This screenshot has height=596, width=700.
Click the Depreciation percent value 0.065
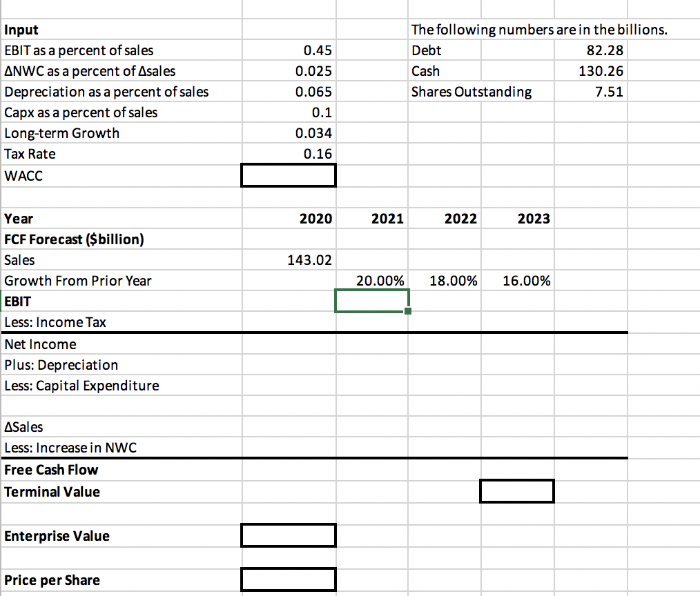pyautogui.click(x=288, y=91)
